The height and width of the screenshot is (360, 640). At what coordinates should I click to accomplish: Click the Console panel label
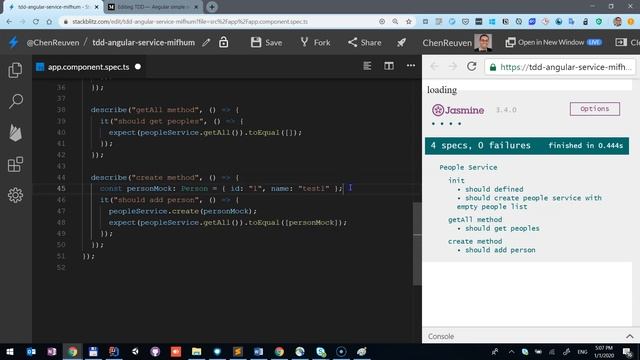pos(441,336)
